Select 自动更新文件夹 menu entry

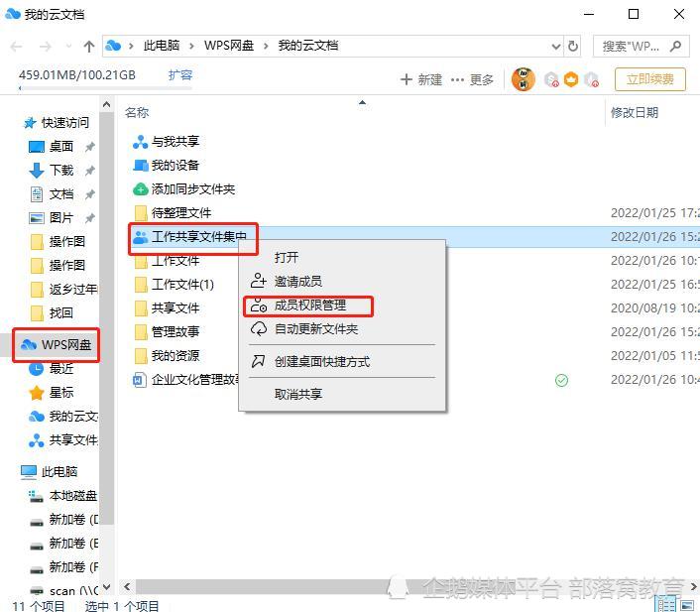coord(315,329)
